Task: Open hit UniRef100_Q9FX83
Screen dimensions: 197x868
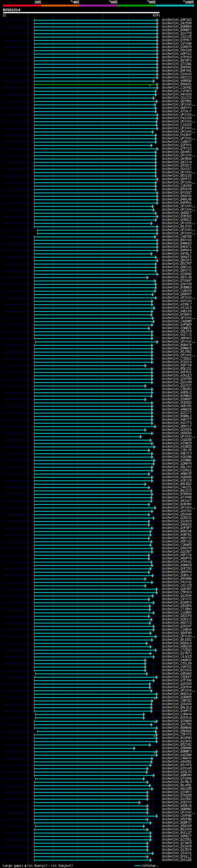Action: 176,20
